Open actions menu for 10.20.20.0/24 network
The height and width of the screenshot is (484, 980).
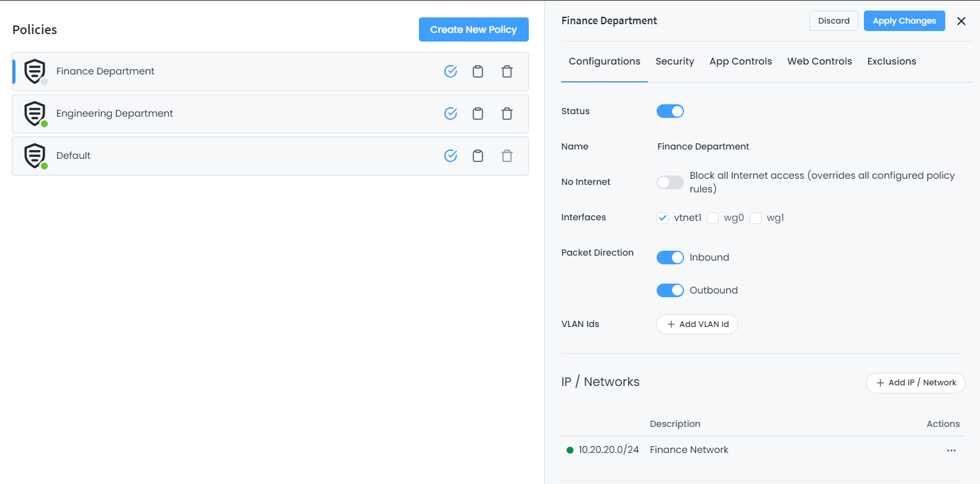951,450
